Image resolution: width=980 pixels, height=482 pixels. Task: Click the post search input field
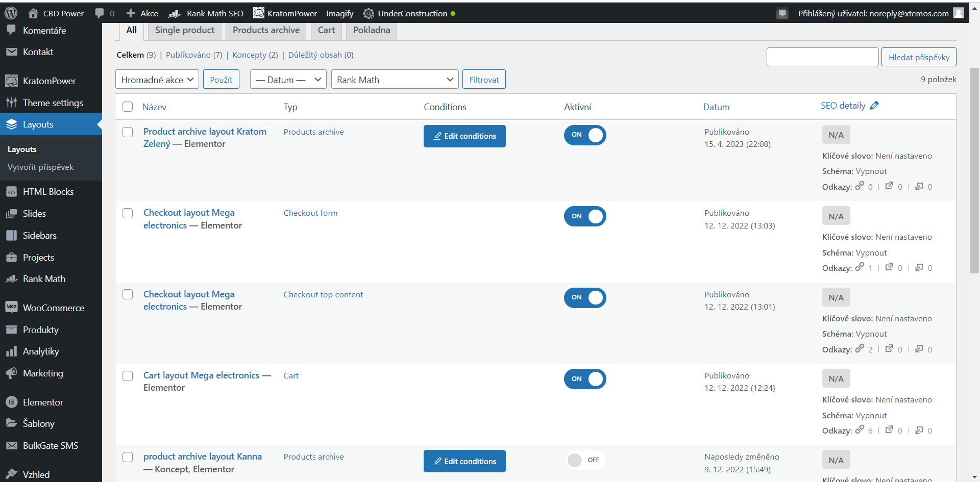[822, 57]
